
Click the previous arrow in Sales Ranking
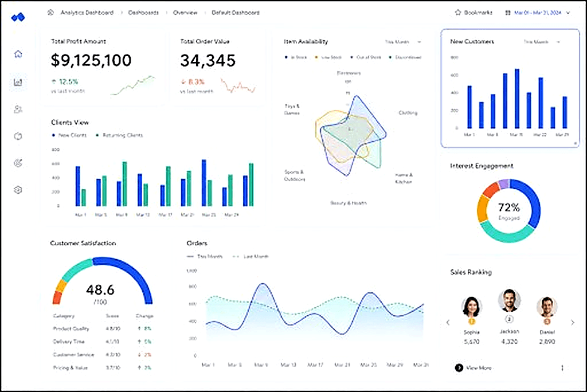448,322
